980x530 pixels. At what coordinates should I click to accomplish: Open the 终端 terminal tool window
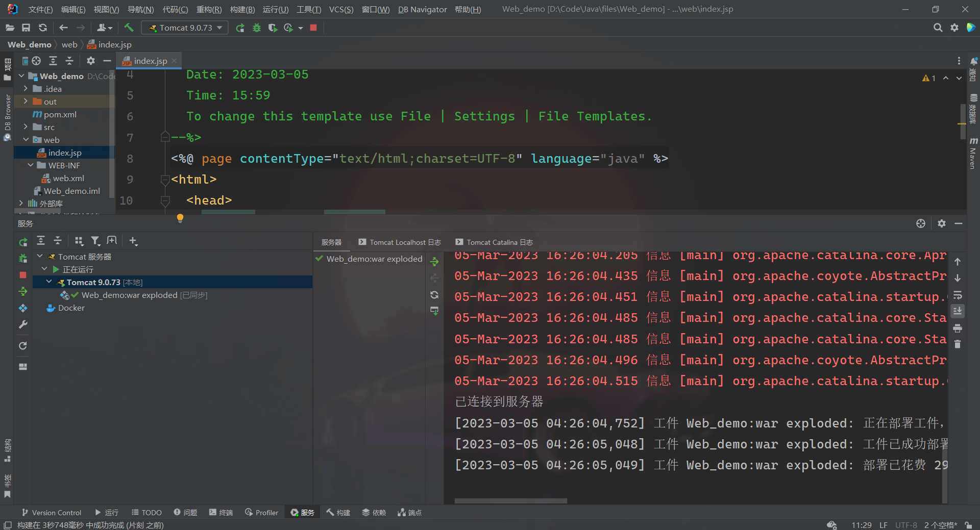[221, 512]
